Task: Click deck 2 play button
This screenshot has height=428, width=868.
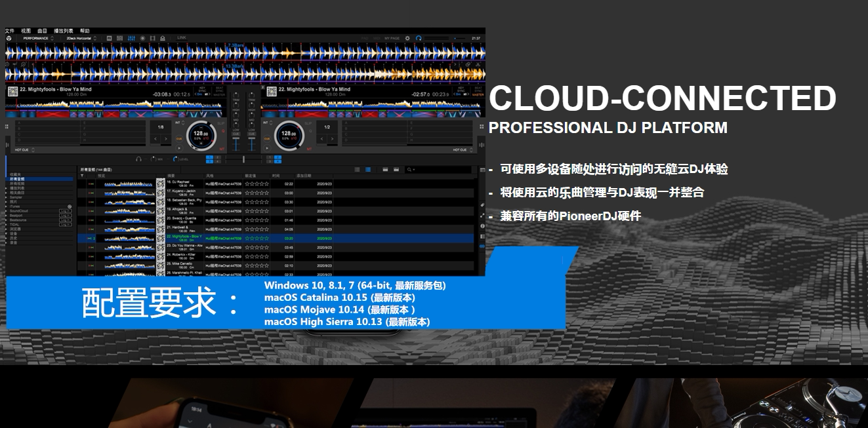Action: coord(267,148)
